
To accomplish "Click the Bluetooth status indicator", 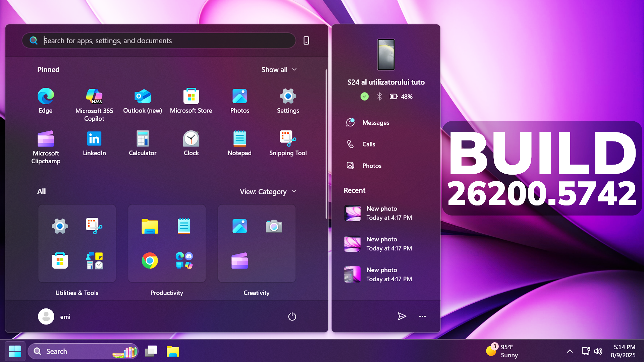I will 379,97.
